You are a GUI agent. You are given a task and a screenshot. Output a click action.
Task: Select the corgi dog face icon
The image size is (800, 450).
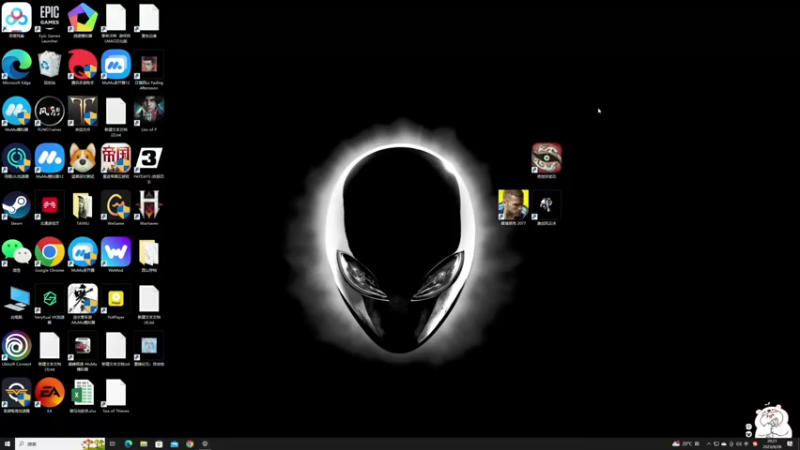click(x=83, y=161)
